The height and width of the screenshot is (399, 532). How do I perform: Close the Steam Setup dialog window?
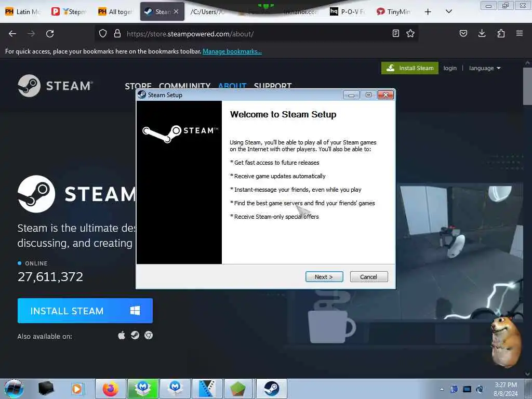(386, 95)
